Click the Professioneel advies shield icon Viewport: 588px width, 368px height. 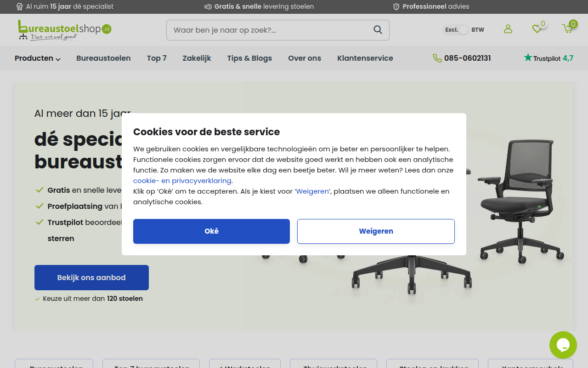click(396, 6)
